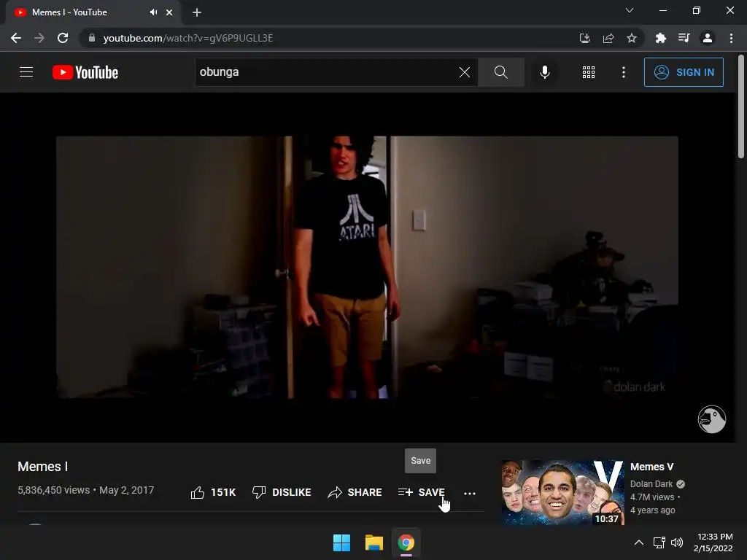Open more actions ellipsis under video
The image size is (747, 560).
tap(470, 493)
